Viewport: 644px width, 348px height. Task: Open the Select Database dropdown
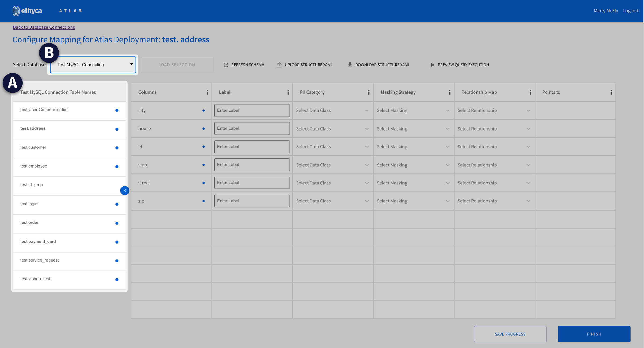[93, 65]
